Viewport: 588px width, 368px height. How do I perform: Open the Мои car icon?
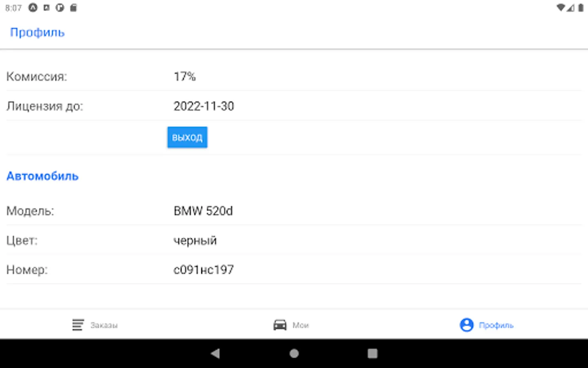(x=280, y=325)
